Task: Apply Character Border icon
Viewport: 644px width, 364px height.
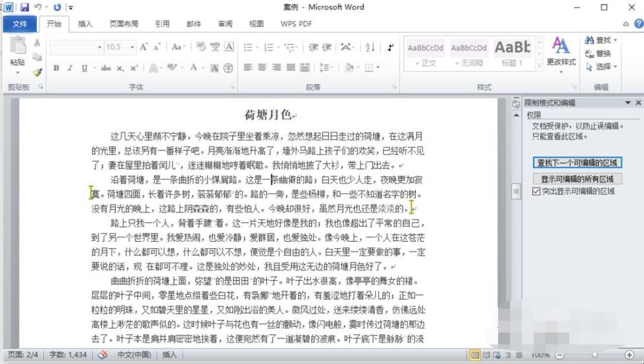Action: coord(229,47)
